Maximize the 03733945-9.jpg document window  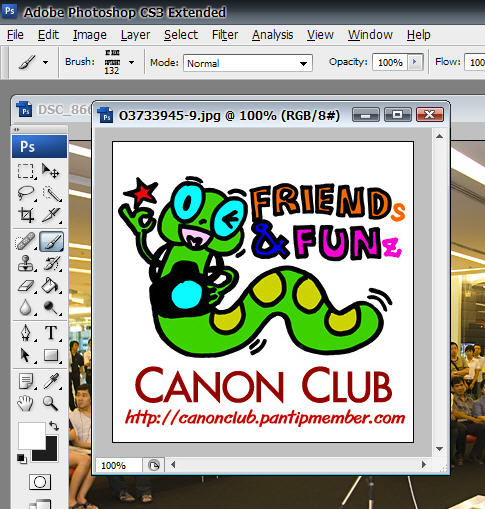coord(398,115)
